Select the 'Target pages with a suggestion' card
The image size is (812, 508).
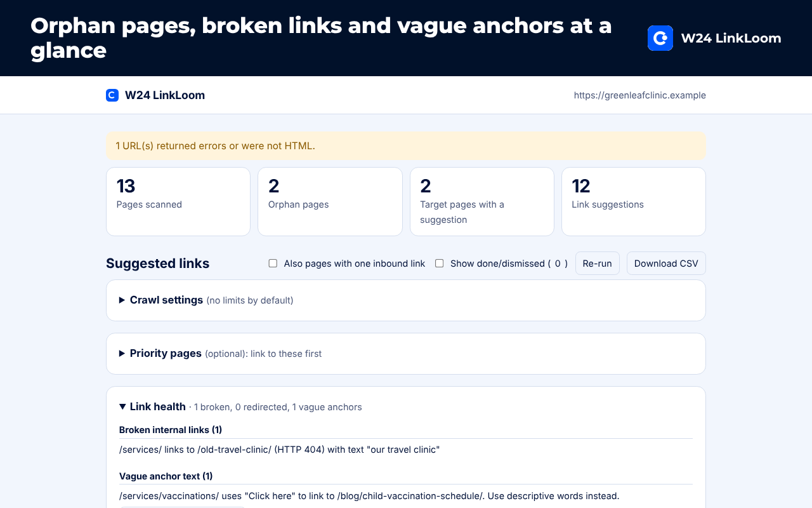(482, 201)
